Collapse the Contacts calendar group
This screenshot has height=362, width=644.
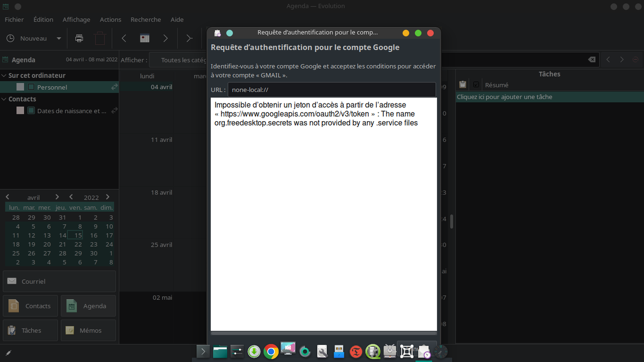coord(4,99)
